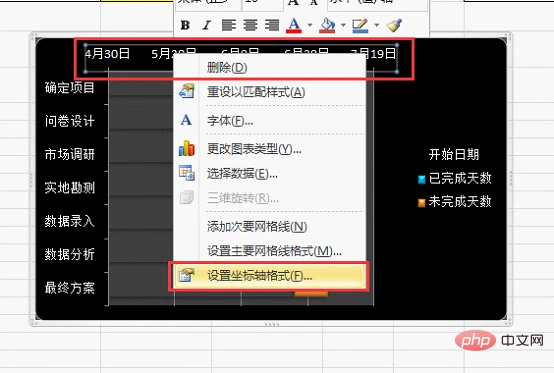Toggle Italic in the mini toolbar

(207, 25)
